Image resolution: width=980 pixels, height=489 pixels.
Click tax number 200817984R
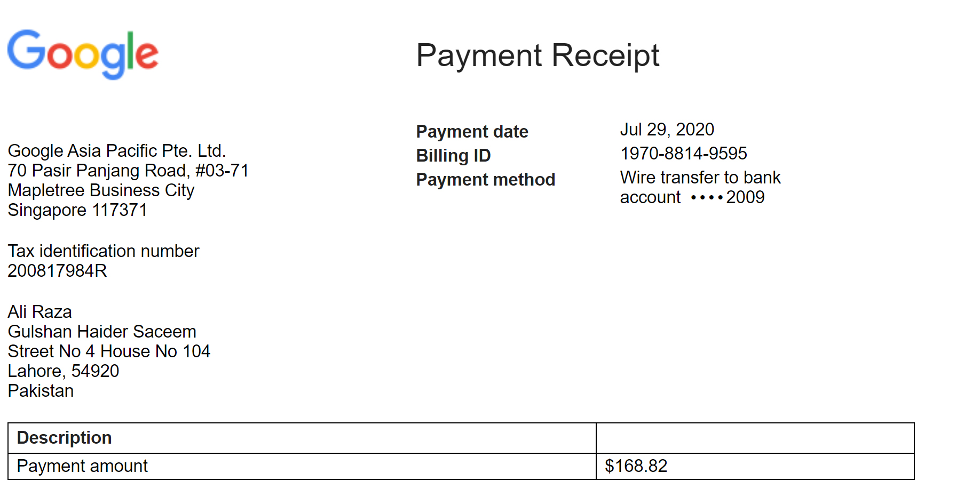57,271
